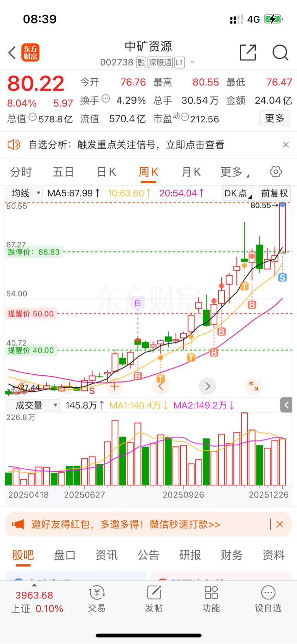Viewport: 297px width, 644px height.
Task: Switch to 五日 chart tab
Action: point(63,172)
